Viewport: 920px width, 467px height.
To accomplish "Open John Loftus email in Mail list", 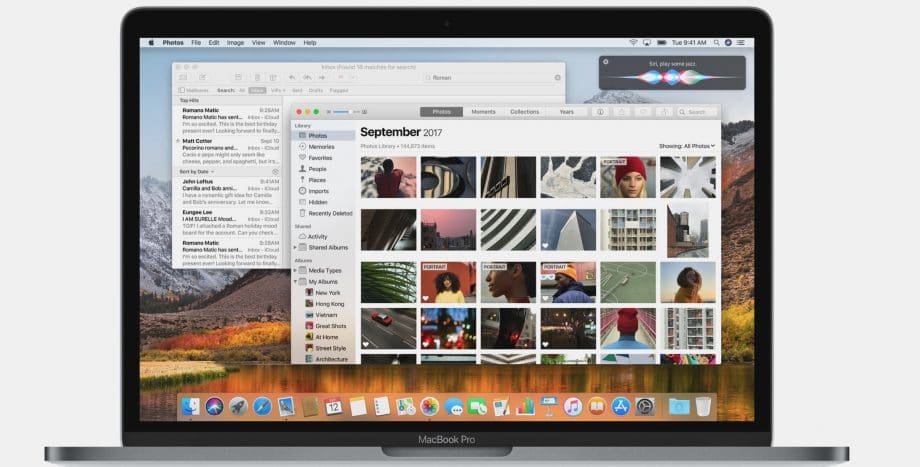I will [x=228, y=192].
